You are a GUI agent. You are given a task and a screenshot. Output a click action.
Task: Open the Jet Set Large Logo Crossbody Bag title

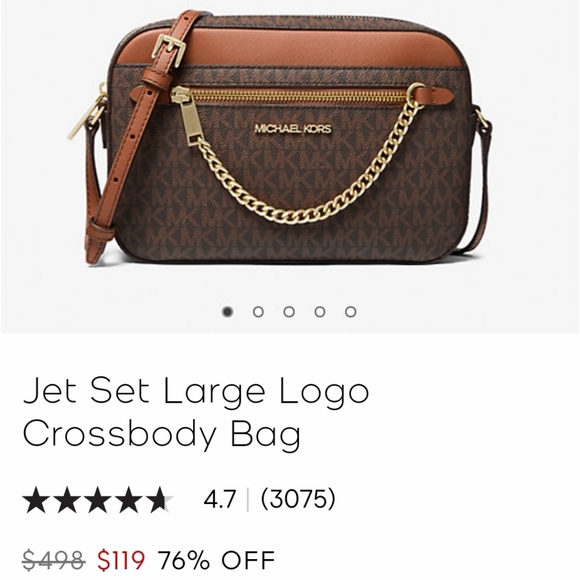coord(196,412)
